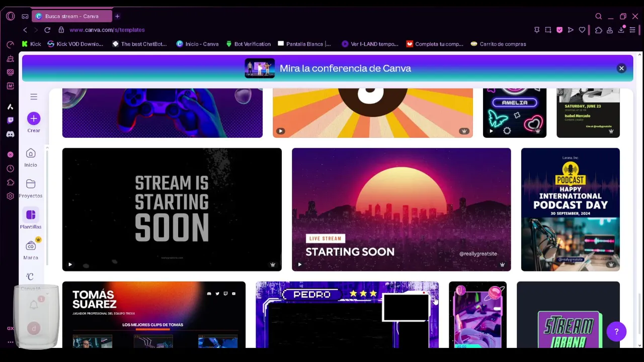The width and height of the screenshot is (644, 362).
Task: Open the downloads icon
Action: coord(621,30)
